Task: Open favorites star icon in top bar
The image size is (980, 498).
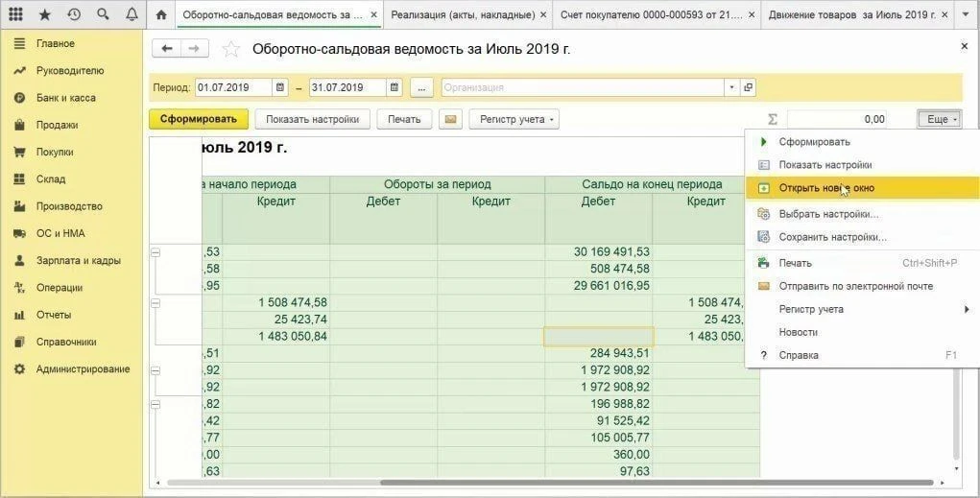Action: click(x=45, y=13)
